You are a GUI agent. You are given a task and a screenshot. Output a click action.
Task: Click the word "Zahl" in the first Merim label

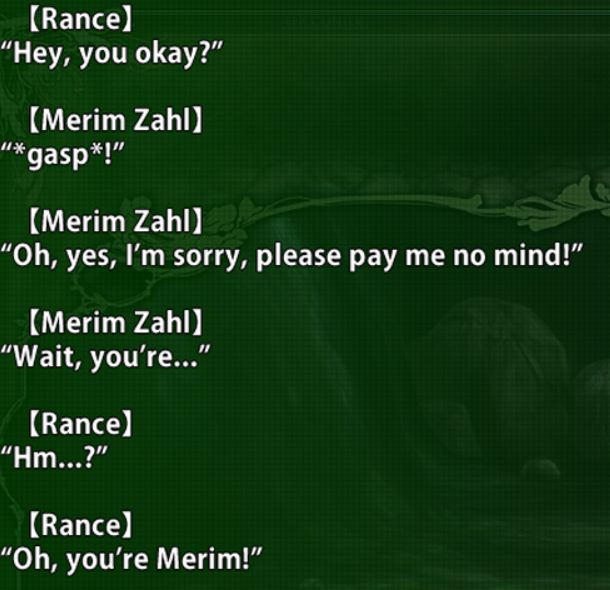coord(162,120)
